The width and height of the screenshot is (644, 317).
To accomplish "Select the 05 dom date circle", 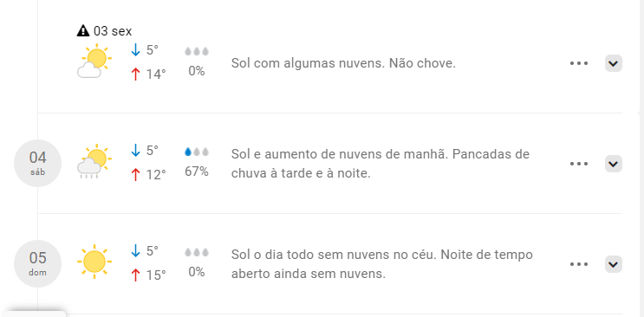I will click(38, 263).
